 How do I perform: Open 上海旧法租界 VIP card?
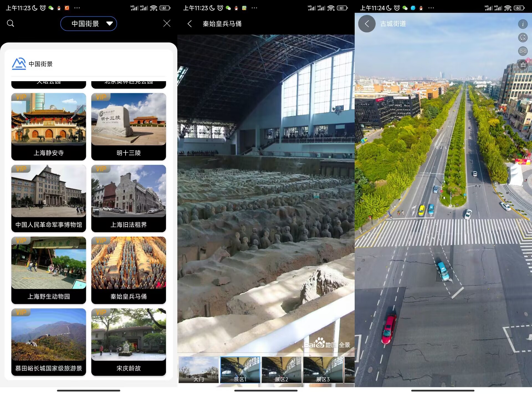129,198
